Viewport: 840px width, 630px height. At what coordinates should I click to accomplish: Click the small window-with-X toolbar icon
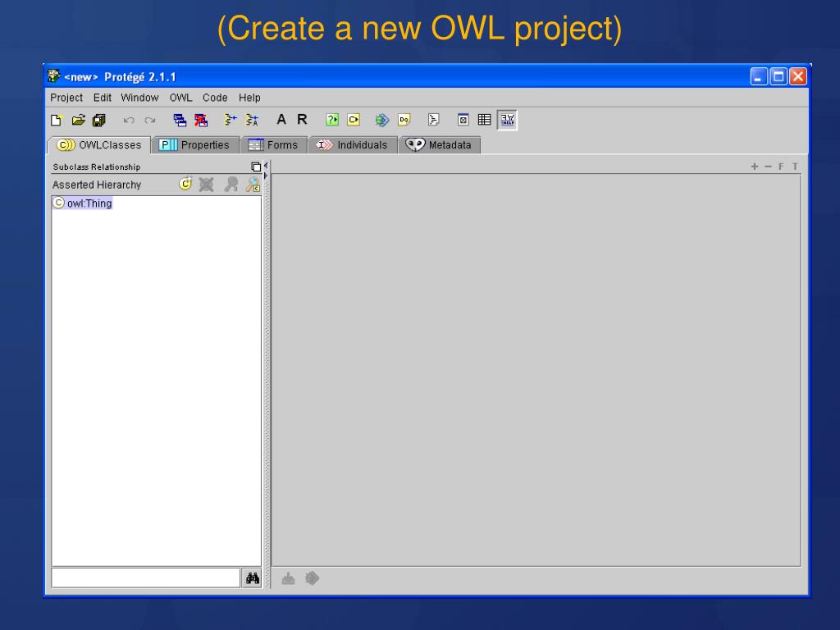pos(463,120)
